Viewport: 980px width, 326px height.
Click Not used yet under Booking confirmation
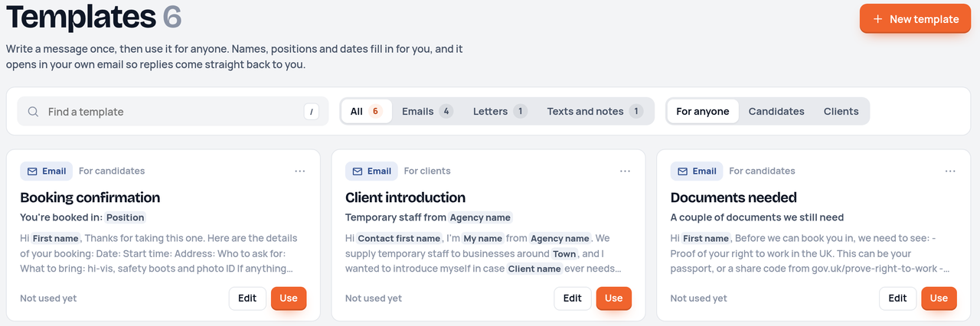coord(48,298)
